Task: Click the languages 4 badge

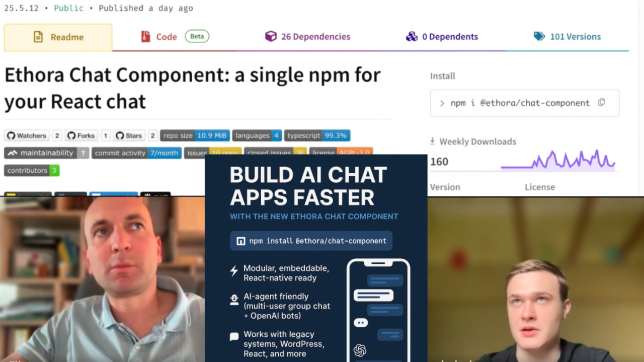Action: point(257,135)
